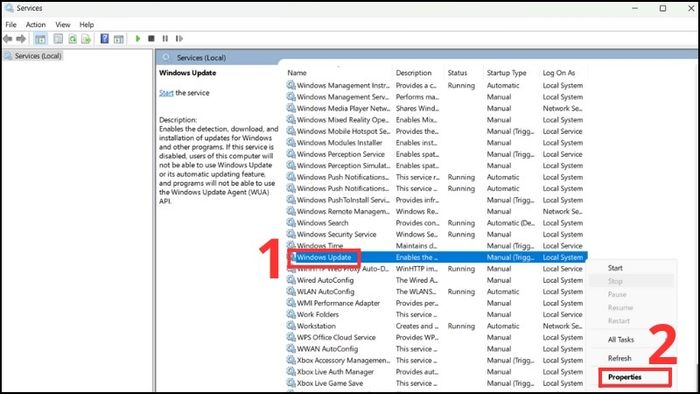Screen dimensions: 700x394
Task: Click the Export List toolbar icon
Action: pos(86,39)
